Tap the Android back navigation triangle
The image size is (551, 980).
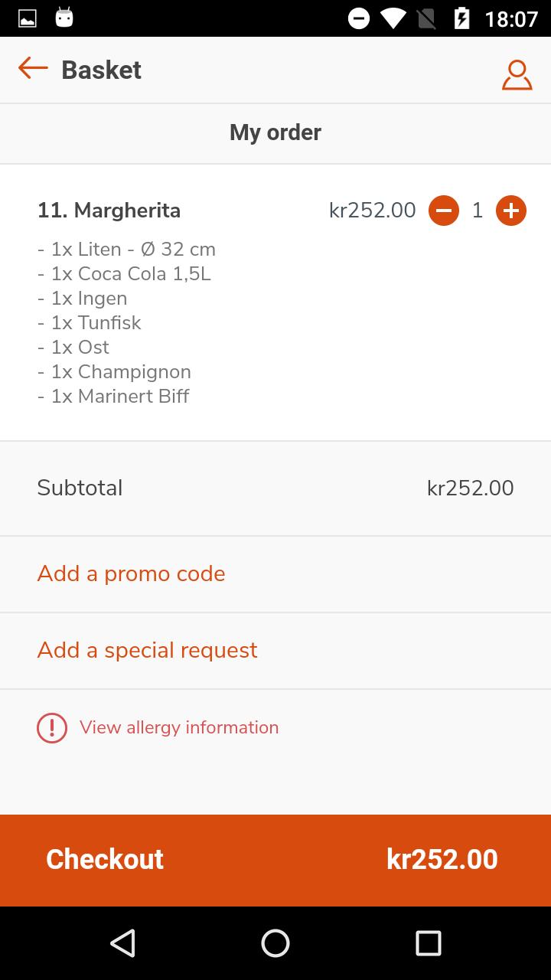click(x=122, y=943)
